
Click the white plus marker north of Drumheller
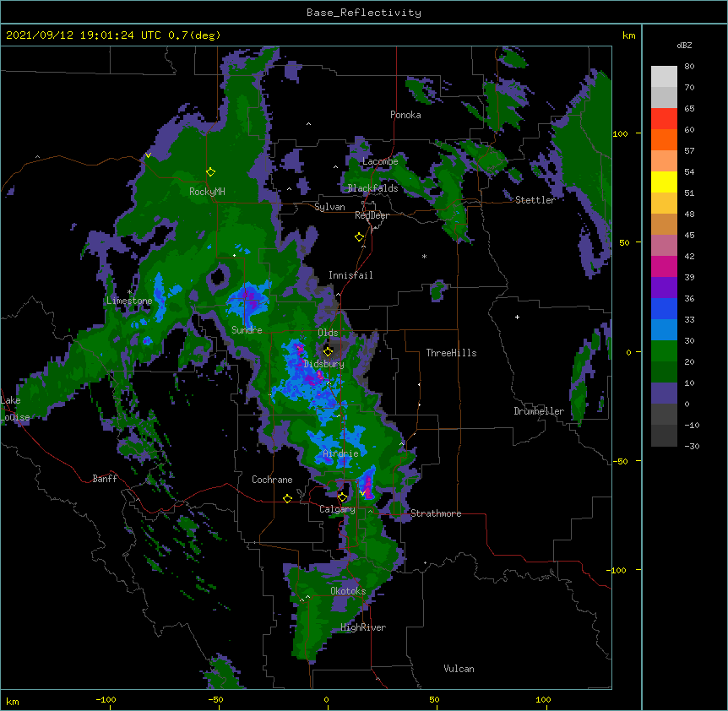517,317
